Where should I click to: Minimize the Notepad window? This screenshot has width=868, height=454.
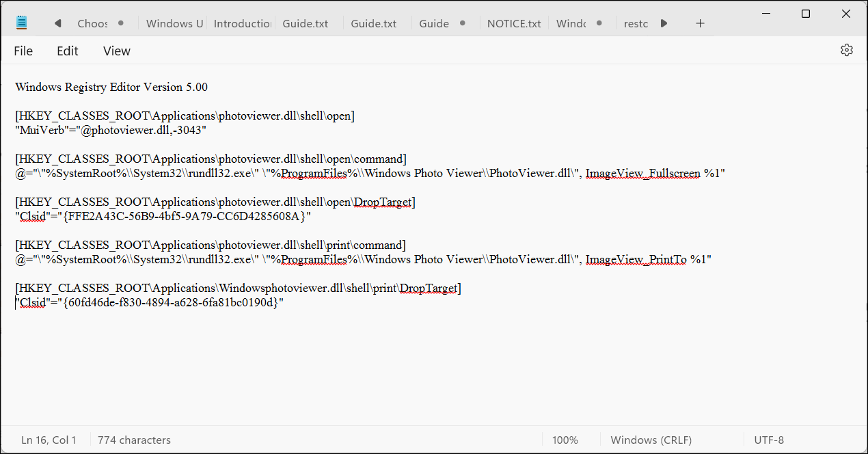(x=766, y=14)
